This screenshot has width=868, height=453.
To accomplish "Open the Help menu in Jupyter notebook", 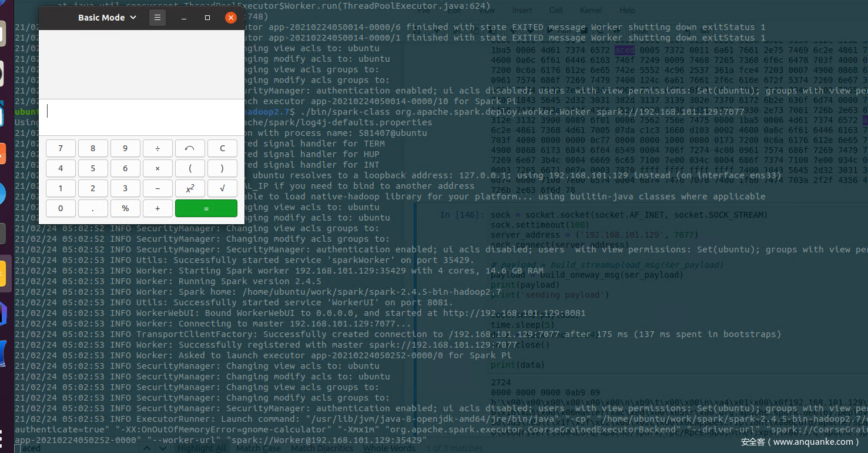I will click(627, 10).
